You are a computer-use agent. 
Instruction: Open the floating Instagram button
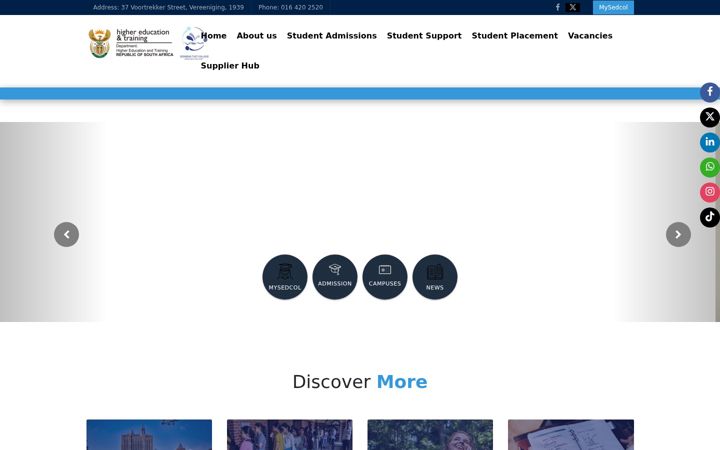(709, 192)
